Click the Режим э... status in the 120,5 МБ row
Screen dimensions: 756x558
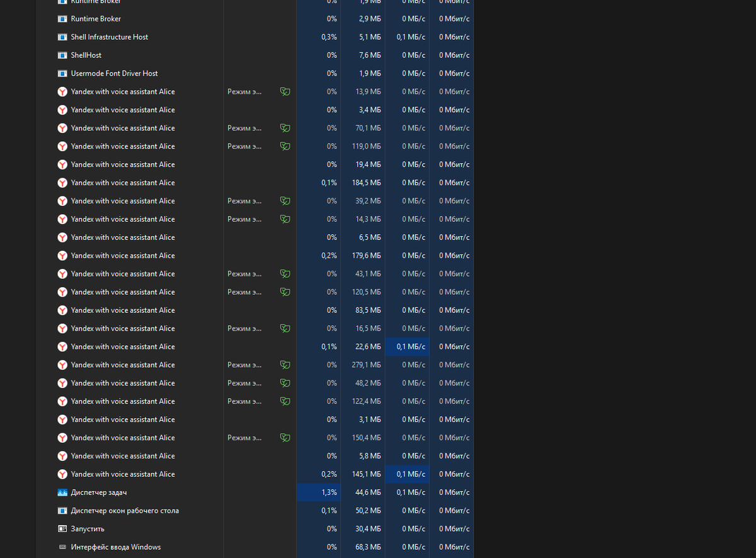244,292
